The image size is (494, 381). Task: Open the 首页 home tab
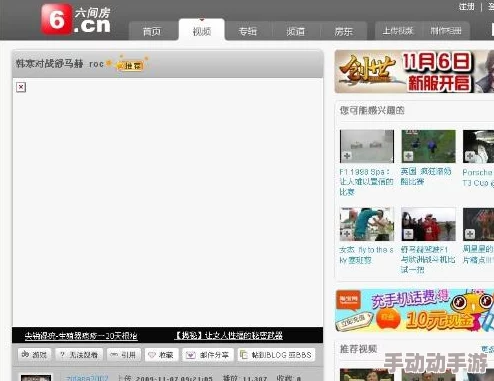click(152, 31)
